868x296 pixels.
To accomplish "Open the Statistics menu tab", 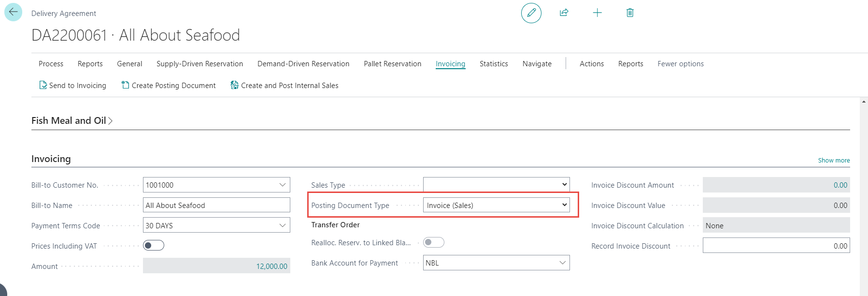I will click(x=493, y=64).
